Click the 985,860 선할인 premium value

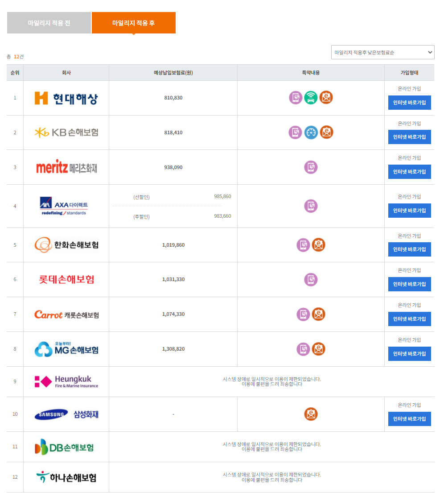222,196
